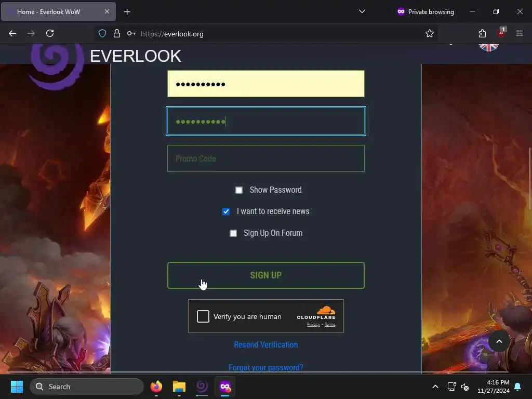Focus the confirm password field
Screen dimensions: 532x399
(265, 121)
